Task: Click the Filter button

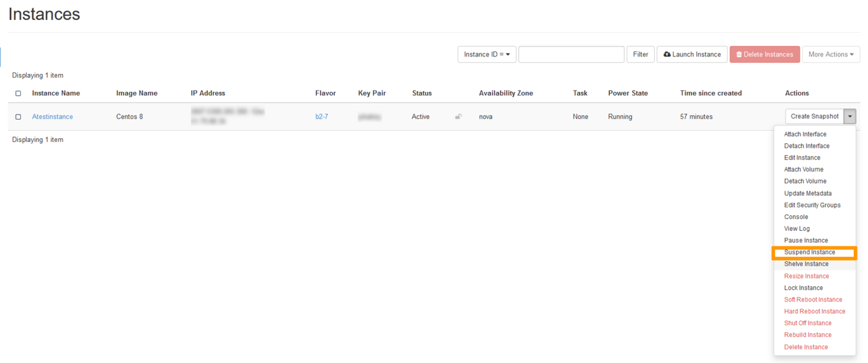Action: click(640, 54)
